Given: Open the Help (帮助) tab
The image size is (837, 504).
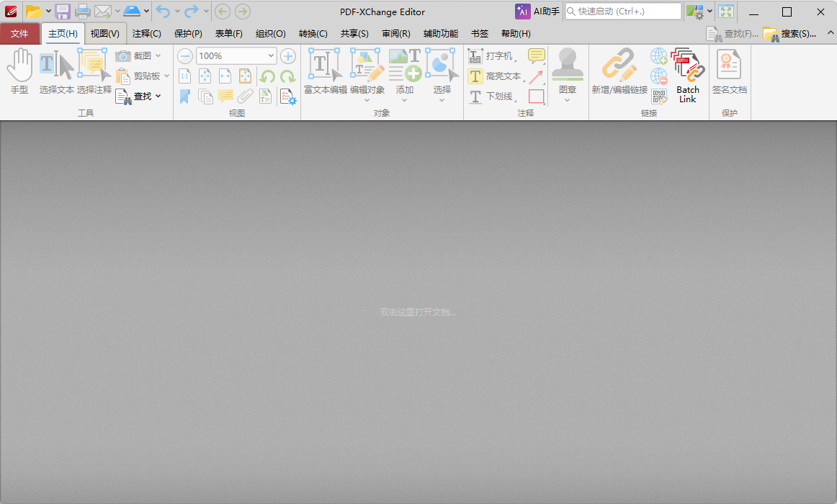Looking at the screenshot, I should [516, 34].
